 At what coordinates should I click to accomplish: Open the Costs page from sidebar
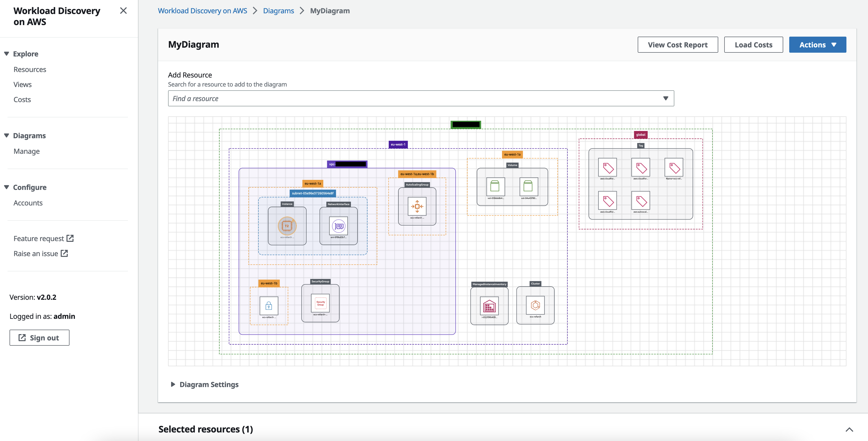[x=22, y=99]
